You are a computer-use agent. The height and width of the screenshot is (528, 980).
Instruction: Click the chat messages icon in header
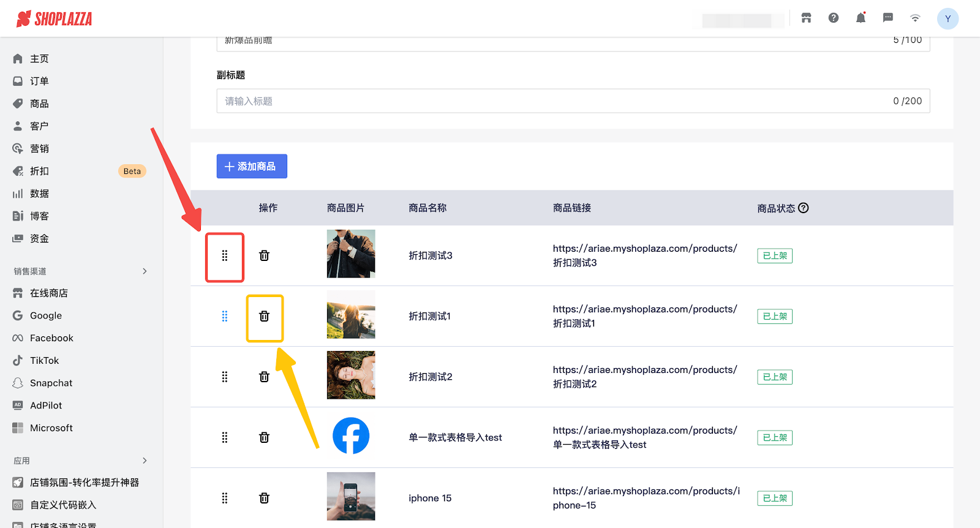click(x=888, y=18)
